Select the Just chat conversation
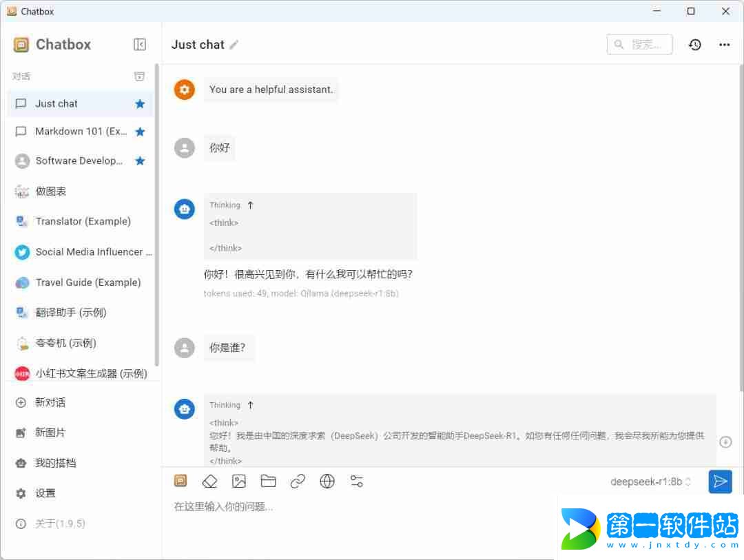This screenshot has height=560, width=744. [80, 104]
